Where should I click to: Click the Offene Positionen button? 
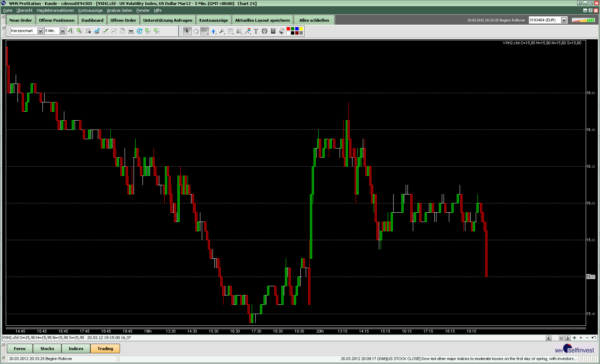pyautogui.click(x=57, y=20)
